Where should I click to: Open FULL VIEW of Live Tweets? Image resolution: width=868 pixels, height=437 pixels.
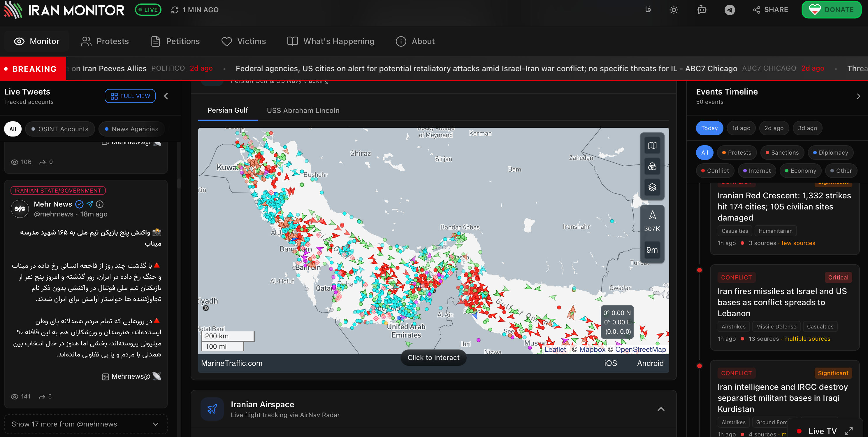pyautogui.click(x=130, y=96)
